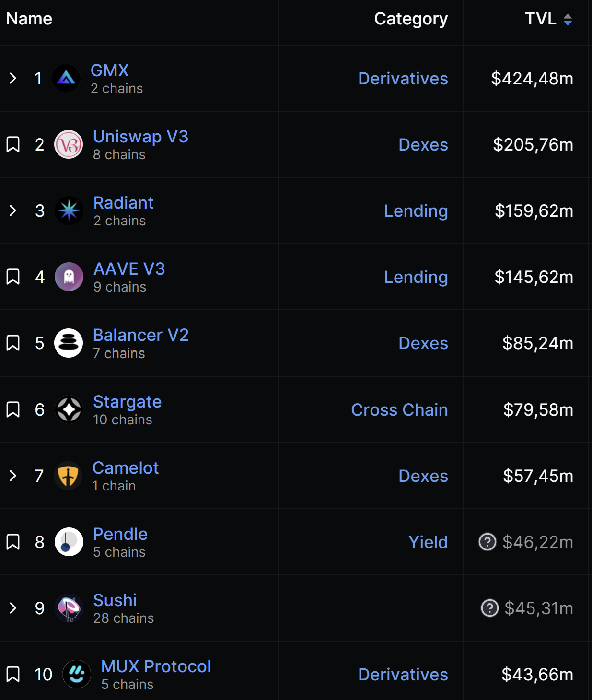
Task: Click the AAVE V3 ghost logo
Action: [x=69, y=277]
